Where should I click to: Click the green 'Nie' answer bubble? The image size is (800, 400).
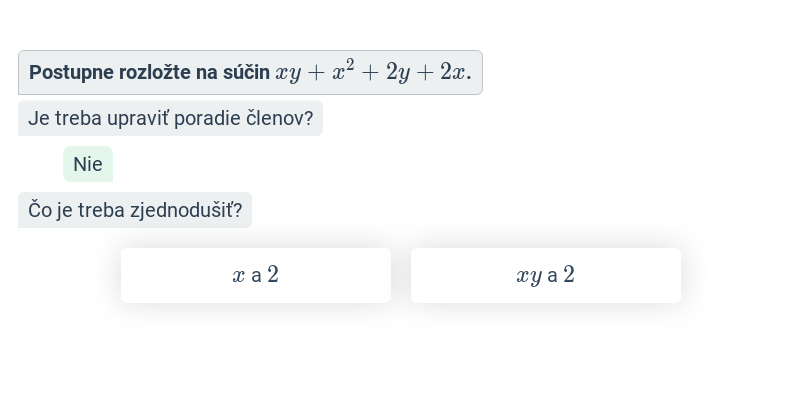point(88,164)
